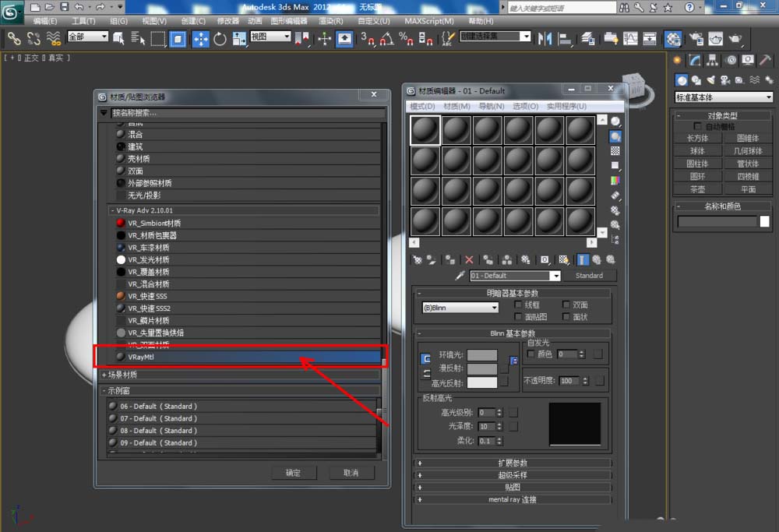Screen dimensions: 779x532
Task: Choose the Select Object arrow tool
Action: (x=118, y=39)
